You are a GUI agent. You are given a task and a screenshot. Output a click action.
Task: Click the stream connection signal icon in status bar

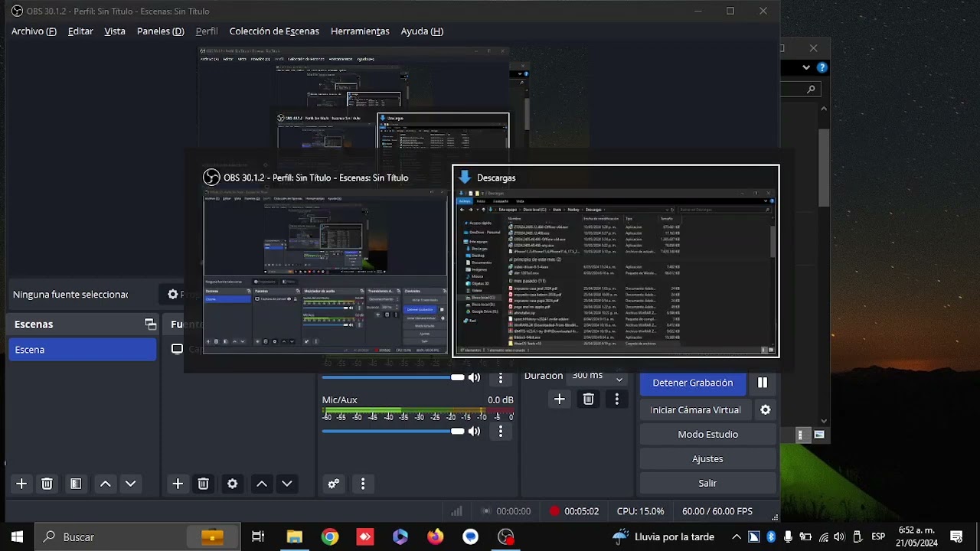(456, 511)
